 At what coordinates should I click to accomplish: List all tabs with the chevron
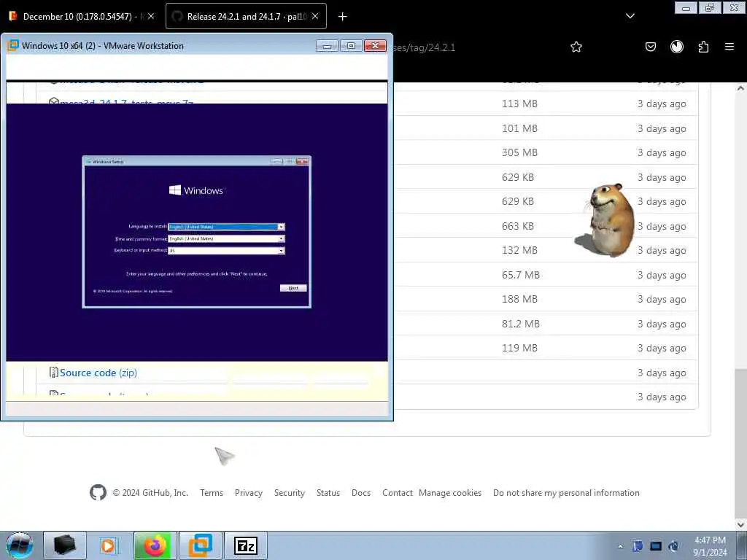pos(630,16)
